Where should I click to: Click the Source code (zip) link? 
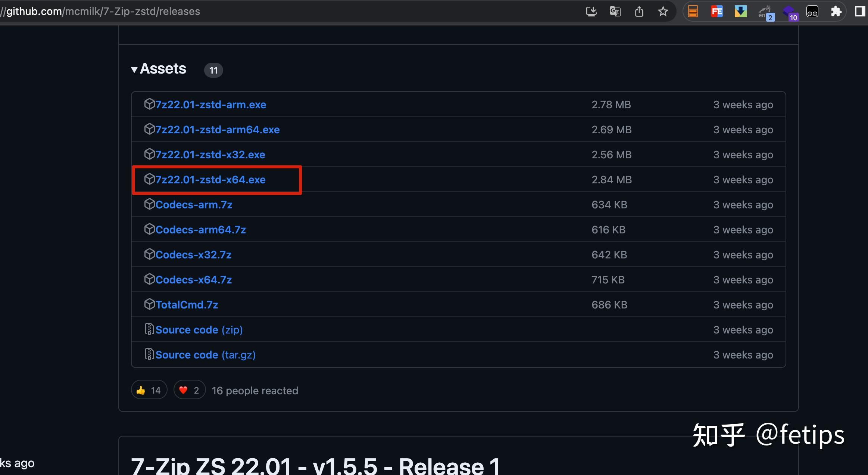tap(199, 330)
